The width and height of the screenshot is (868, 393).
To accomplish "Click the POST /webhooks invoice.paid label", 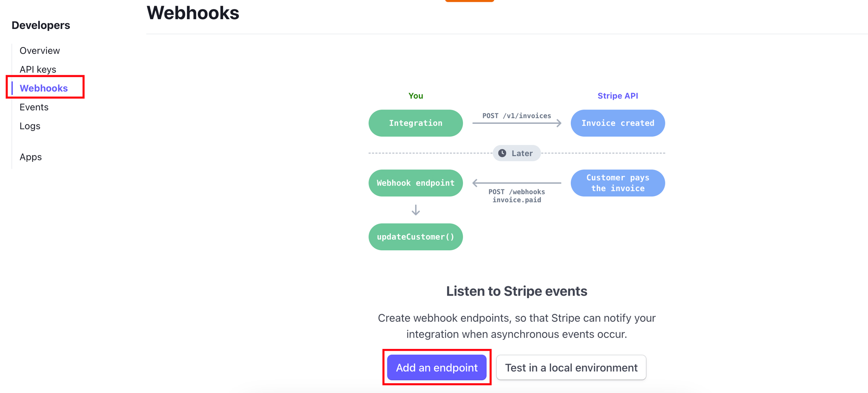I will click(517, 196).
